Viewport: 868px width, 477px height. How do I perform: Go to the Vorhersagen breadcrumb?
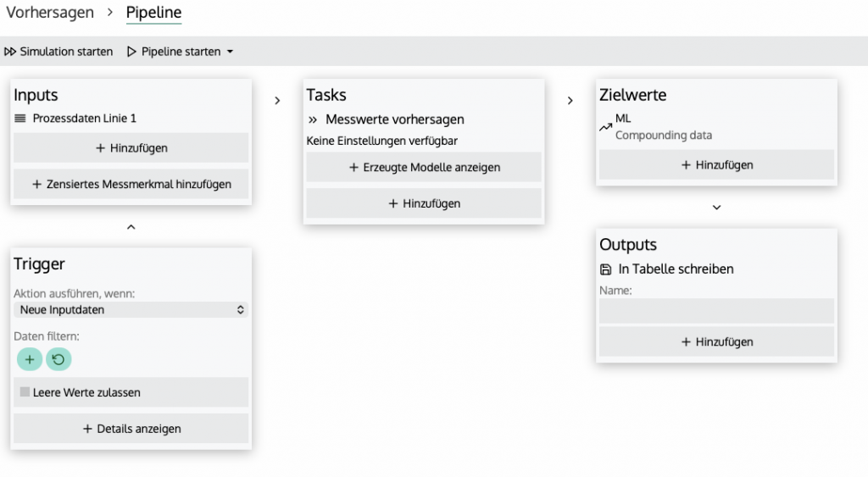pyautogui.click(x=50, y=13)
